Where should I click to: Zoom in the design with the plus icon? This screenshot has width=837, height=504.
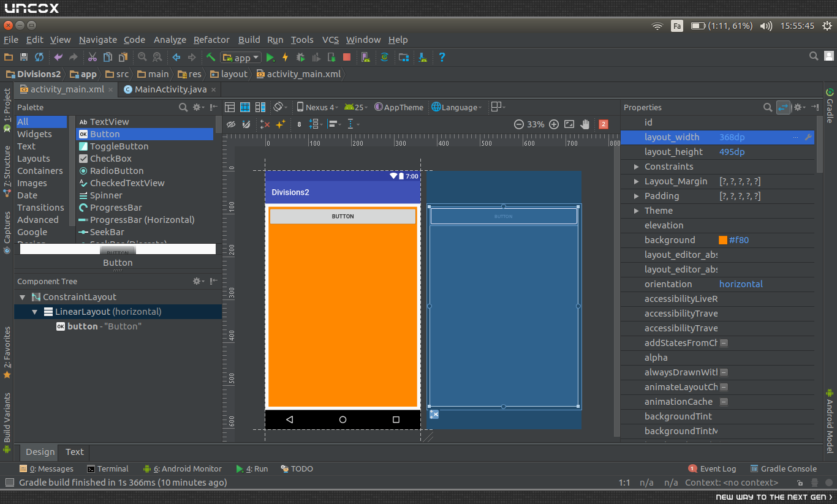(554, 124)
